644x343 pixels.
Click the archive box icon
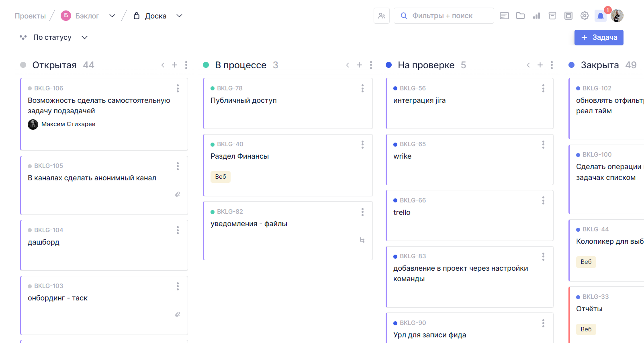pyautogui.click(x=552, y=16)
